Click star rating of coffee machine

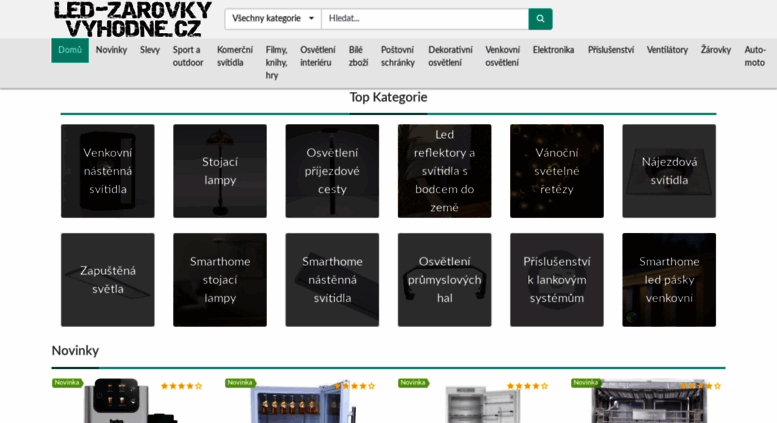pos(181,386)
